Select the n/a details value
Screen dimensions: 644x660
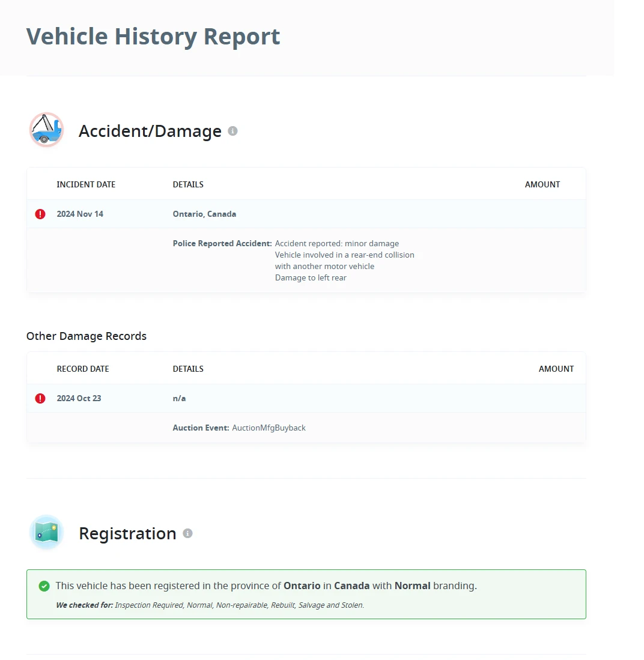tap(179, 398)
